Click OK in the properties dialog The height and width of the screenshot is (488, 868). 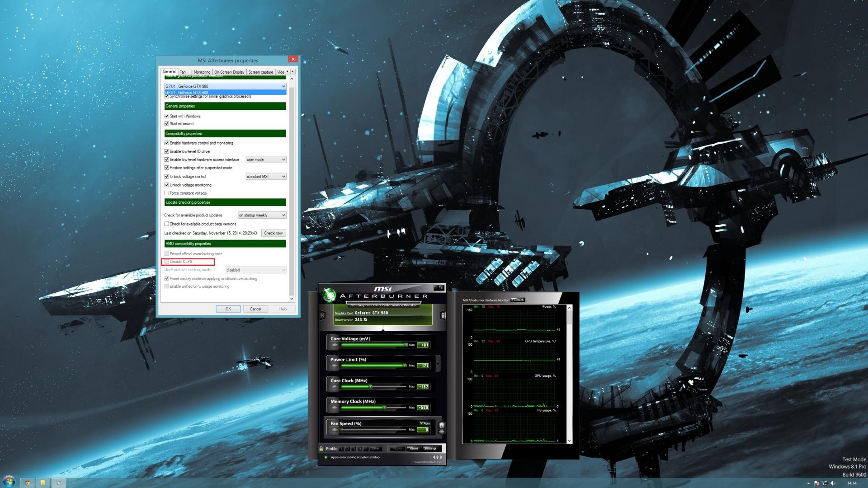(x=228, y=309)
